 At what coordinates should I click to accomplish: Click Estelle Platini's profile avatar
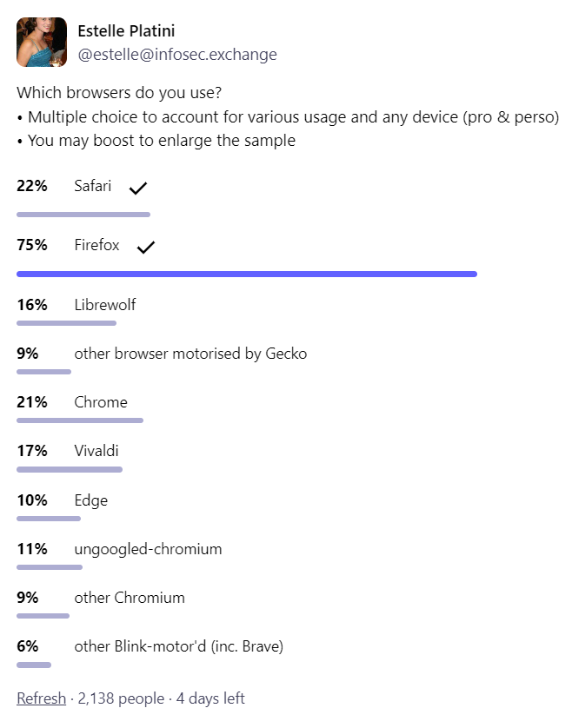(x=42, y=43)
